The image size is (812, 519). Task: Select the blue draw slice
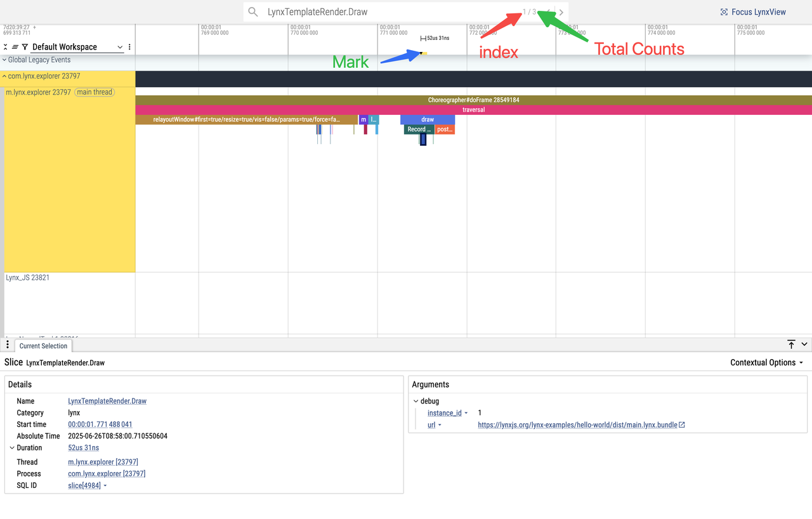tap(428, 119)
